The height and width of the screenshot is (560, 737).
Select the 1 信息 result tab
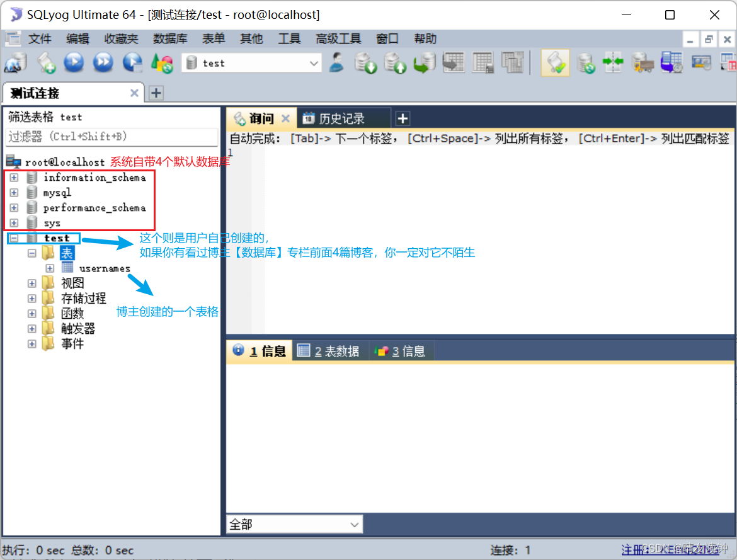260,351
